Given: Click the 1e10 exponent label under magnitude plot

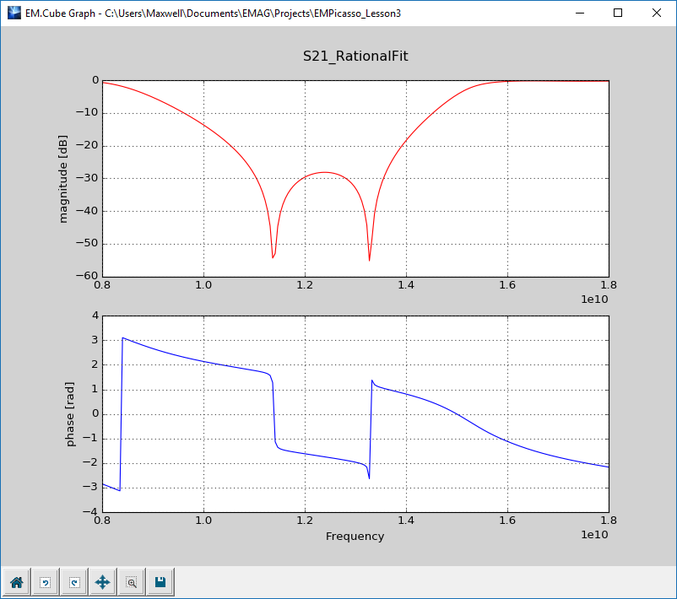Looking at the screenshot, I should [x=595, y=299].
